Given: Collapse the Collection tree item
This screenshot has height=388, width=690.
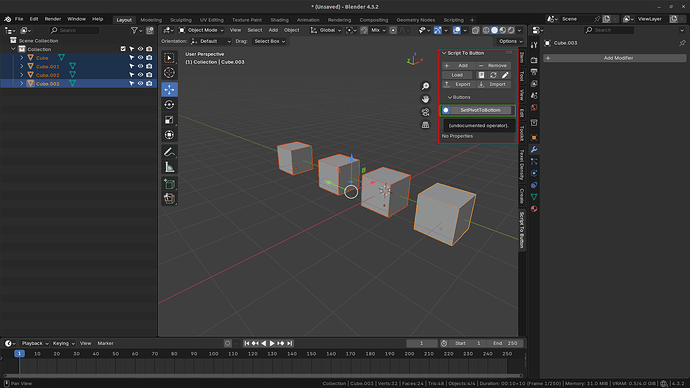Looking at the screenshot, I should pos(13,49).
